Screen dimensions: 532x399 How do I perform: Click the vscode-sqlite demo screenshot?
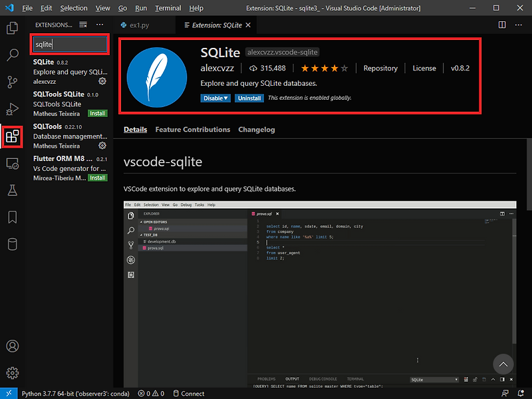pos(320,294)
